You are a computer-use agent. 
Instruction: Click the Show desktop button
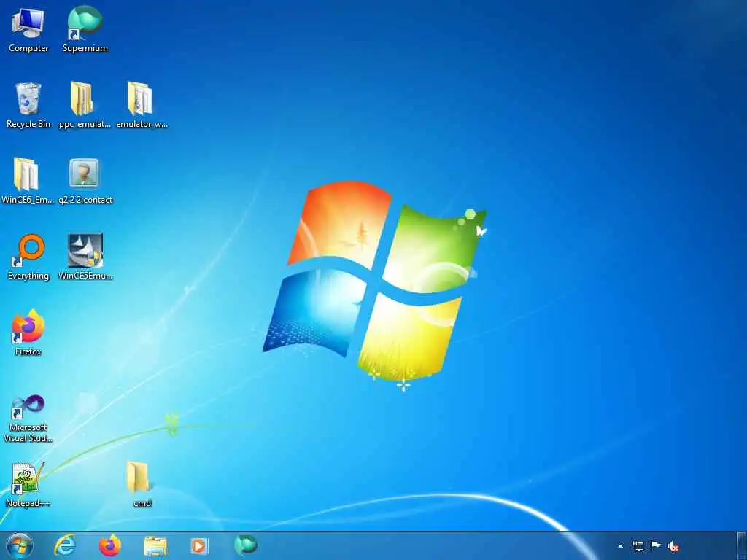[741, 545]
